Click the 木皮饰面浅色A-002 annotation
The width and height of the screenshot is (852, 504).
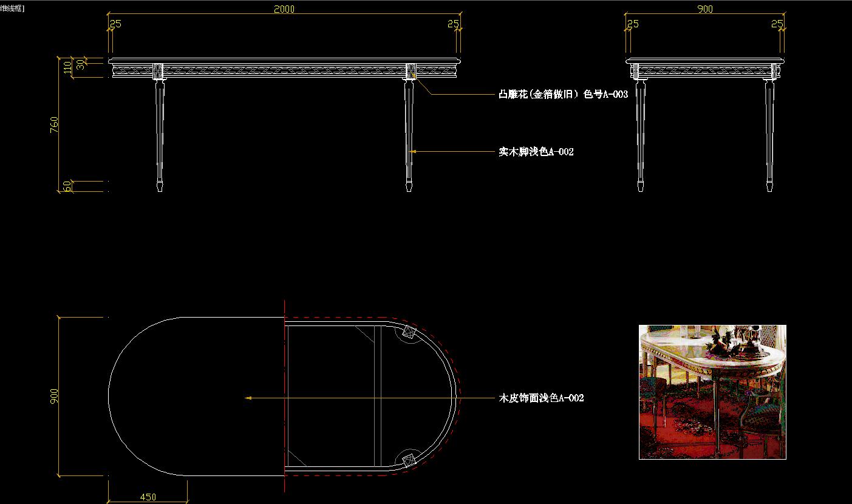(541, 398)
